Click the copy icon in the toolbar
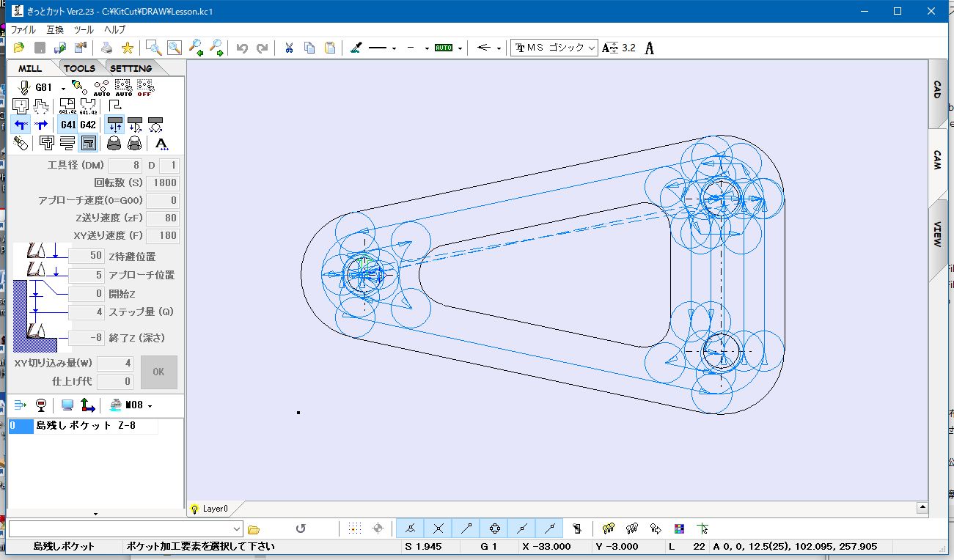The height and width of the screenshot is (560, 954). (x=309, y=48)
